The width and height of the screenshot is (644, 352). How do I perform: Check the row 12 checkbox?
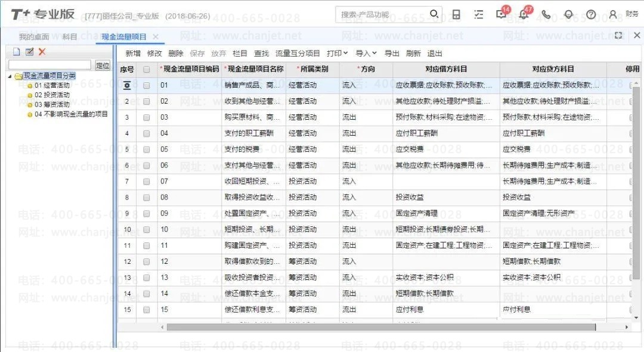[x=146, y=261]
